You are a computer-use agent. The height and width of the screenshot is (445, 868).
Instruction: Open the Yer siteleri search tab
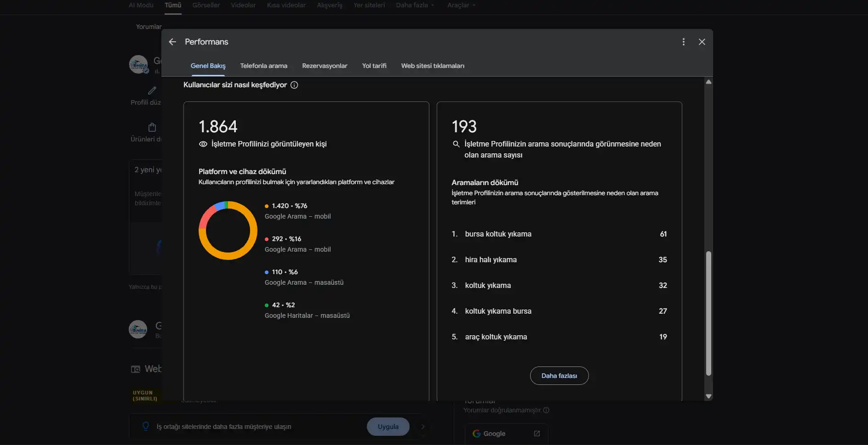[369, 5]
